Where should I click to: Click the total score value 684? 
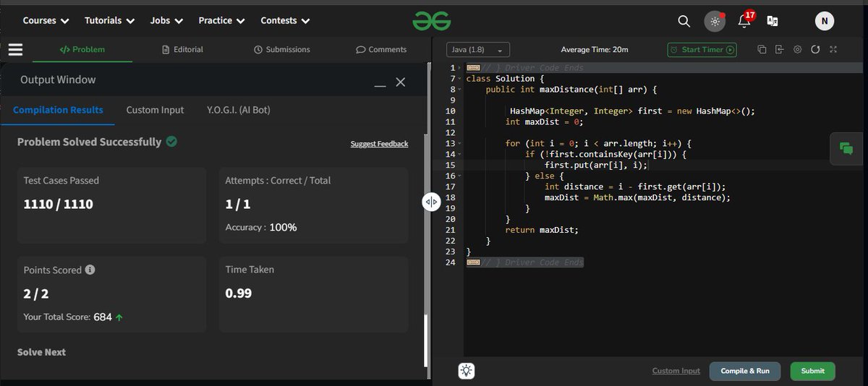tap(103, 317)
